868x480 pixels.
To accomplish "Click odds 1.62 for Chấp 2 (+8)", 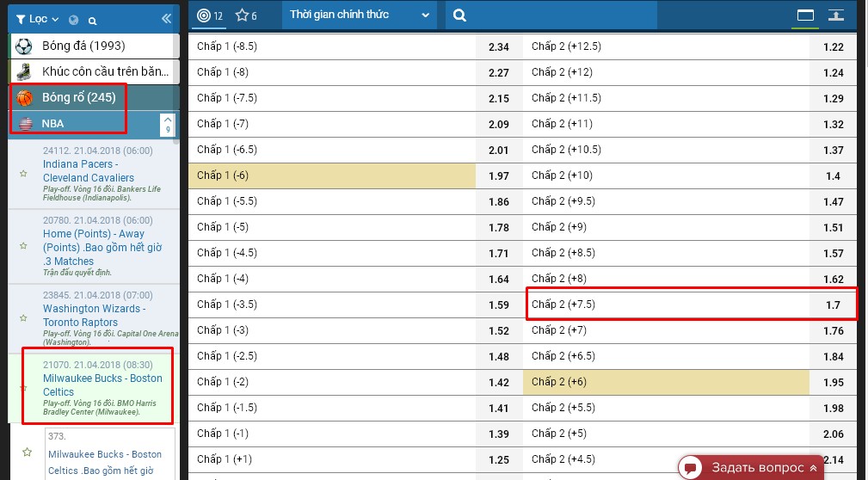I will (x=833, y=279).
